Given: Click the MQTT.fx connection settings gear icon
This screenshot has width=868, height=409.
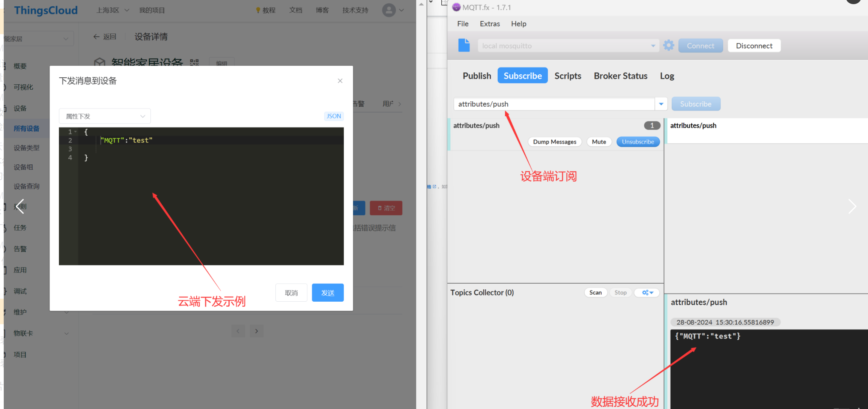Looking at the screenshot, I should pos(668,45).
